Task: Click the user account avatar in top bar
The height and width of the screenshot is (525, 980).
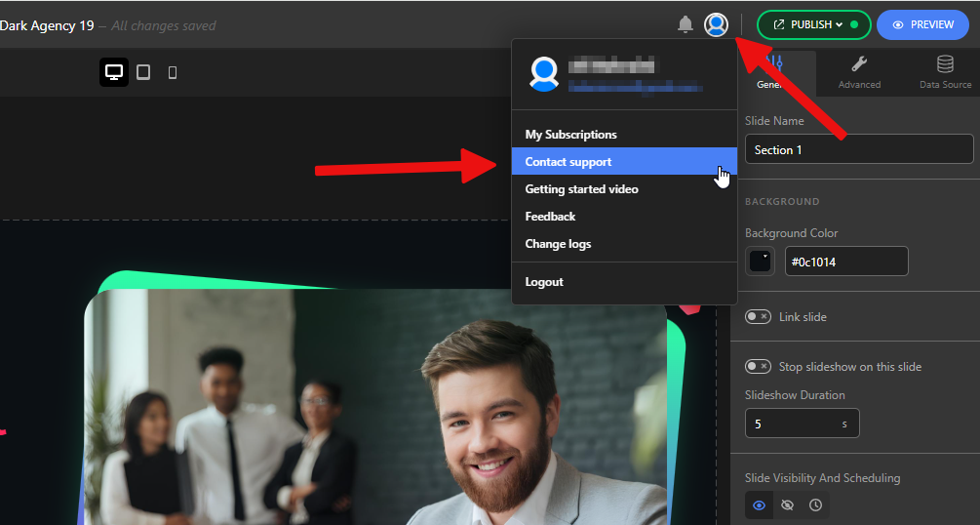Action: click(716, 24)
